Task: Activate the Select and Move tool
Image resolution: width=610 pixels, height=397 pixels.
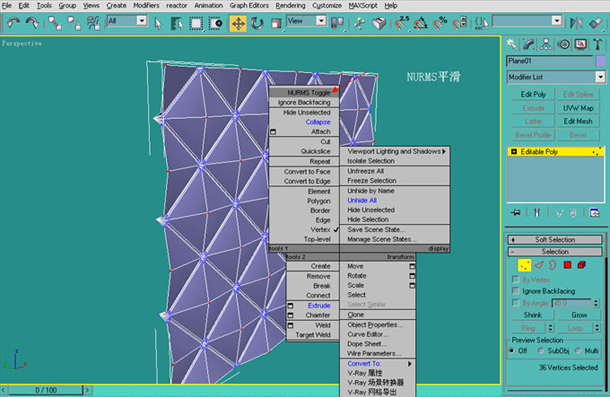Action: click(238, 23)
